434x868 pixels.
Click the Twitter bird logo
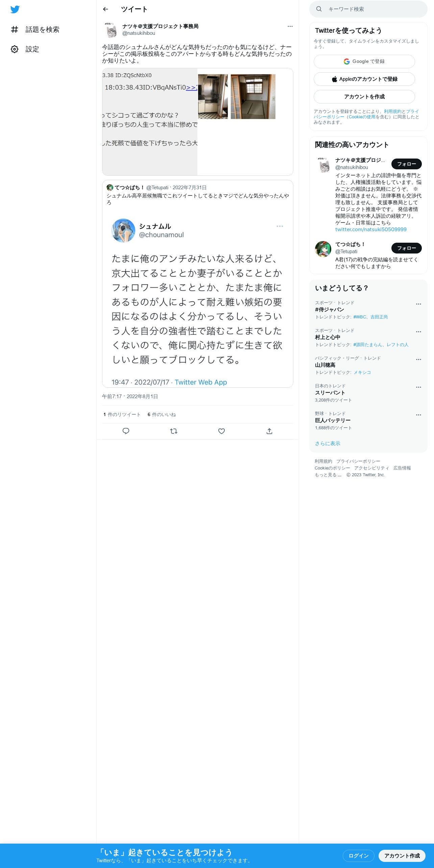pyautogui.click(x=15, y=9)
